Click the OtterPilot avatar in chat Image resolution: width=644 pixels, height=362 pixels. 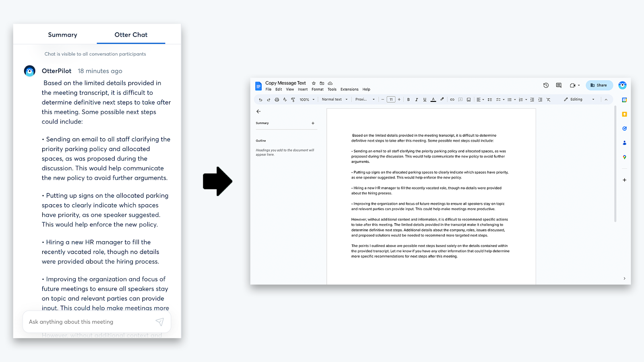point(30,71)
